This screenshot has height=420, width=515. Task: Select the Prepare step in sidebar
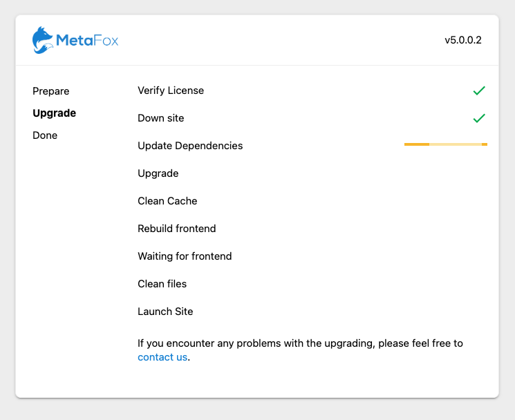pyautogui.click(x=51, y=91)
